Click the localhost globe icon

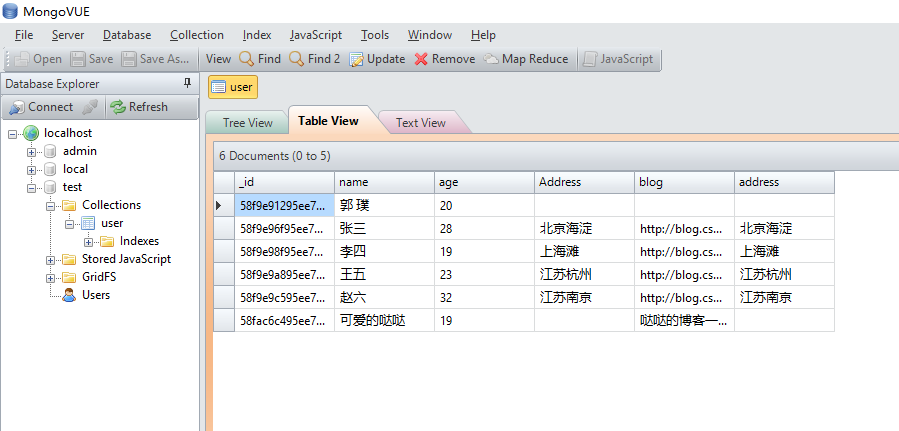pos(32,133)
